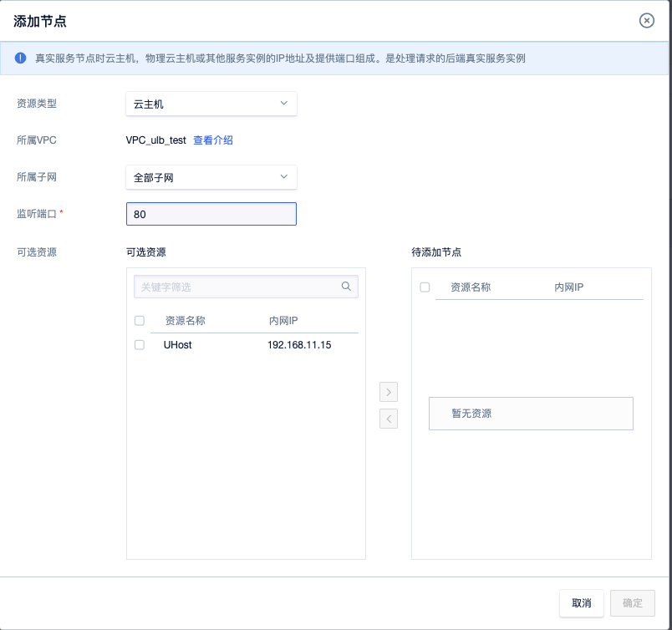Toggle select-all checkbox in 待添加节点 list
Image resolution: width=672 pixels, height=630 pixels.
(425, 287)
